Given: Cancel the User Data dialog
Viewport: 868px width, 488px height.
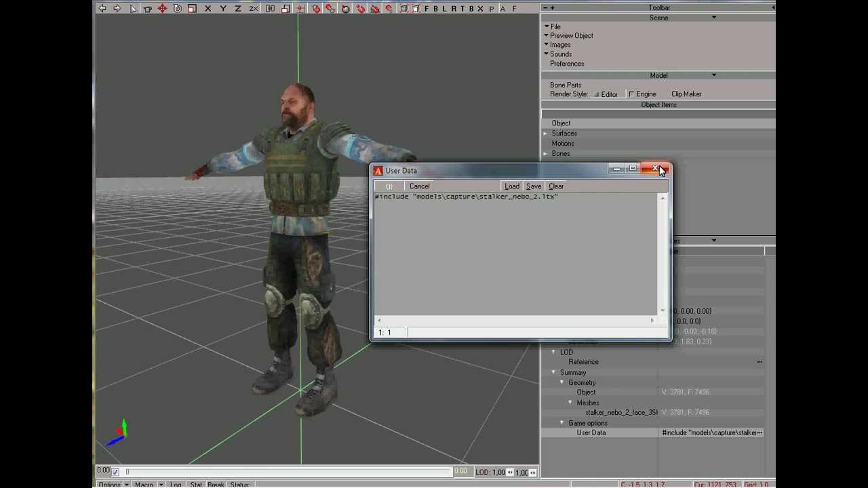Looking at the screenshot, I should (419, 186).
